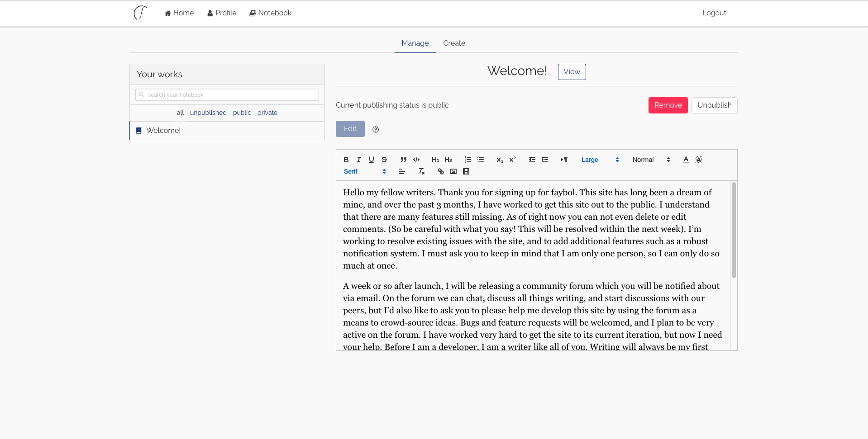Apply Heading 2 style
868x439 pixels.
(448, 160)
